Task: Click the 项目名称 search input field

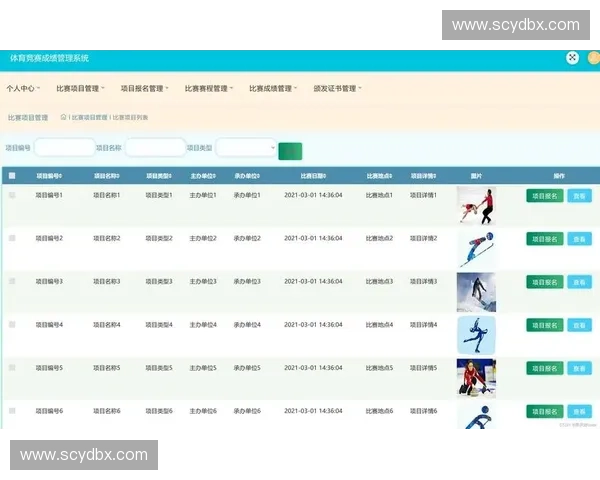Action: click(x=155, y=147)
